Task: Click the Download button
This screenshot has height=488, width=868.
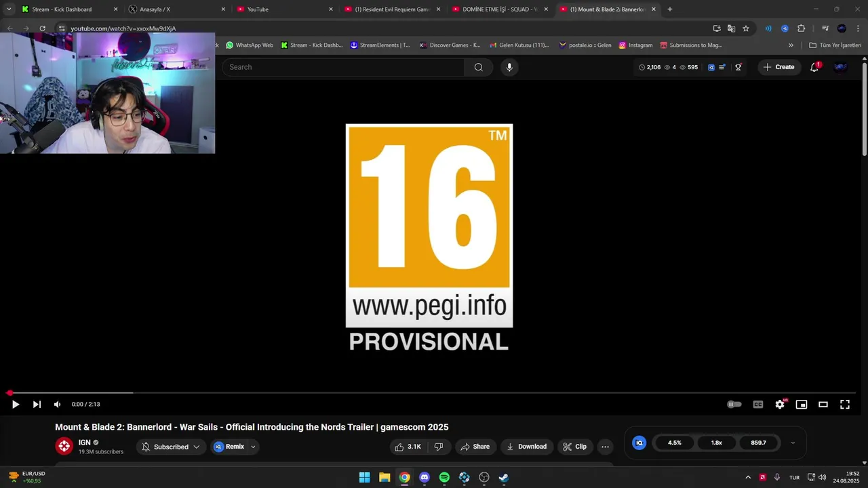Action: 526,447
